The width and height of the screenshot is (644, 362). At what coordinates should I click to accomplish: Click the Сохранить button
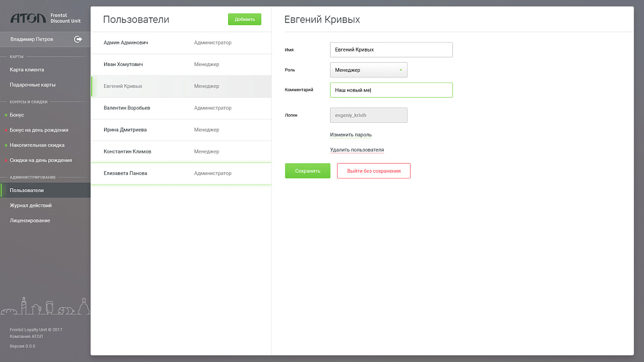pyautogui.click(x=308, y=171)
